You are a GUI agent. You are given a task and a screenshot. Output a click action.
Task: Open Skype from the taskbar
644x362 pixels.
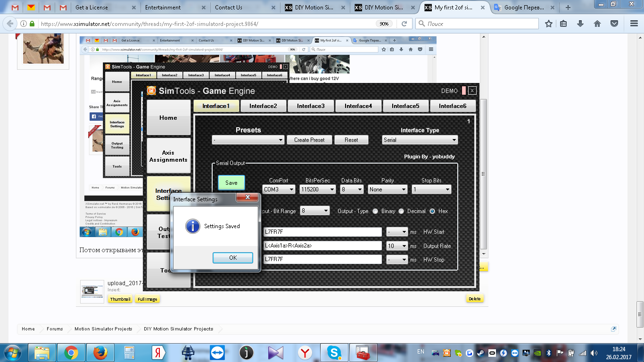coord(334,353)
